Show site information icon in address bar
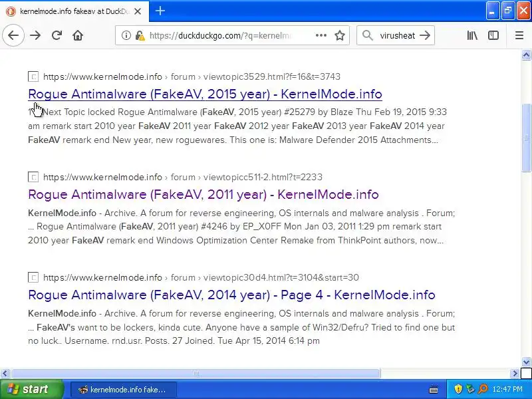This screenshot has width=532, height=399. 126,35
